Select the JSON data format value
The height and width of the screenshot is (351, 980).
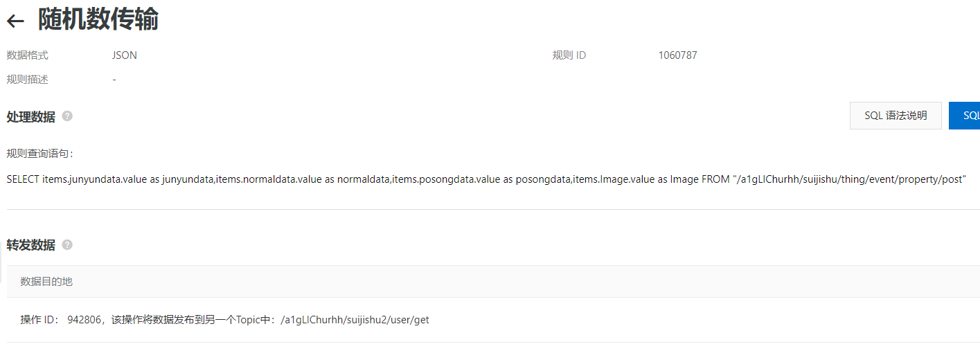tap(124, 55)
